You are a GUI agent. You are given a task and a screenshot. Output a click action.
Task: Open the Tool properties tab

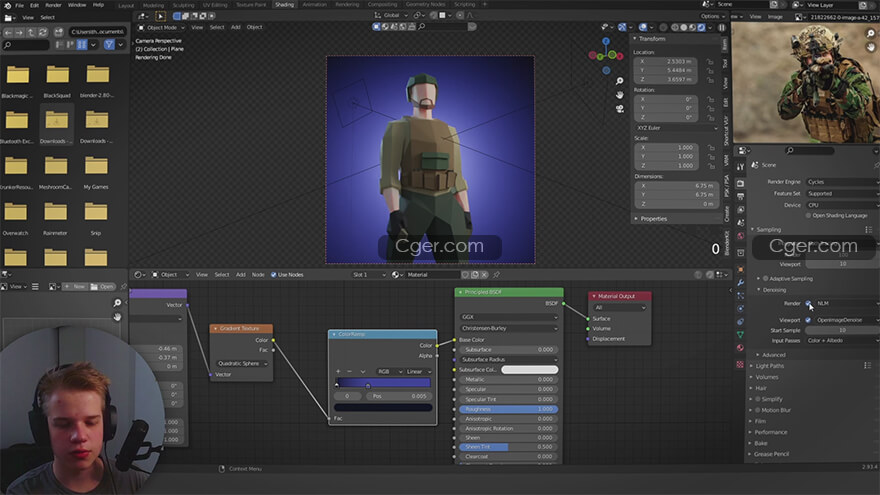click(x=740, y=167)
